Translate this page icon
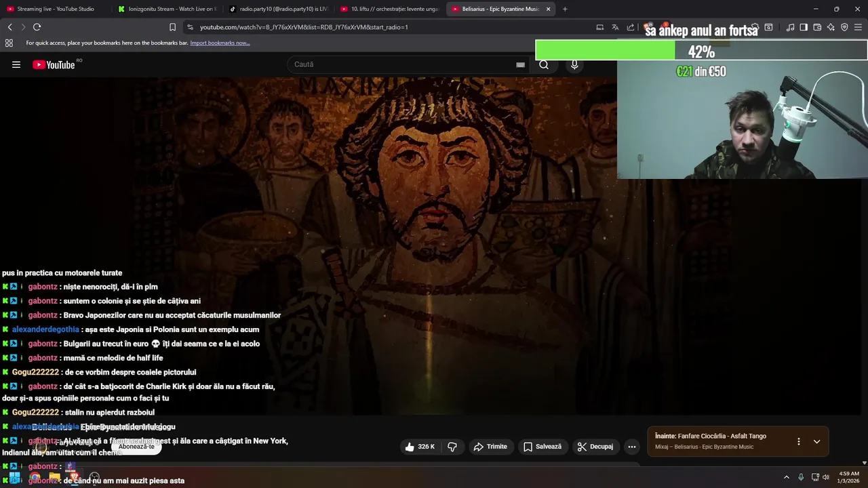This screenshot has width=868, height=488. pos(615,27)
